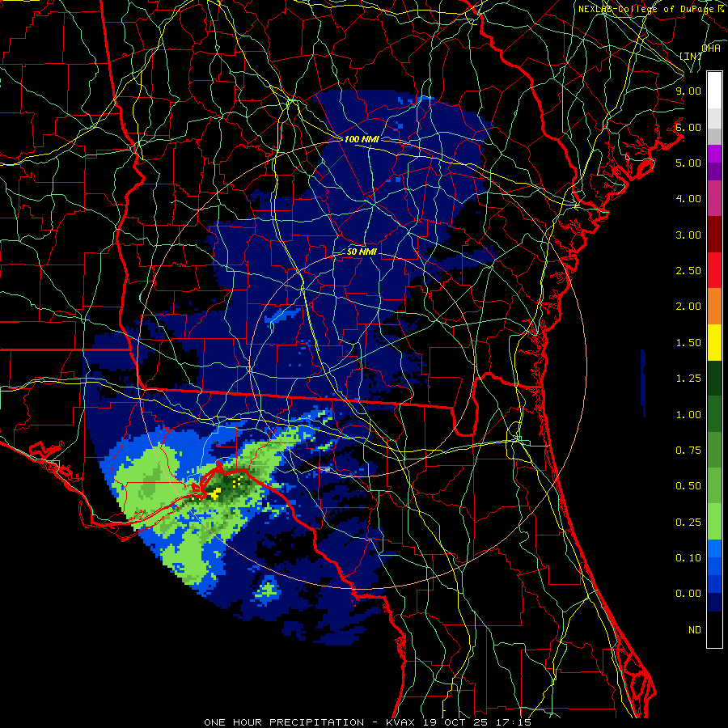
Task: Select the 0.25 scale value
Action: point(688,523)
